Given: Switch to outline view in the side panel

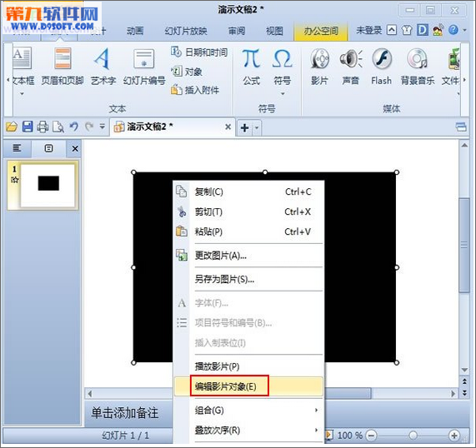Looking at the screenshot, I should (17, 148).
